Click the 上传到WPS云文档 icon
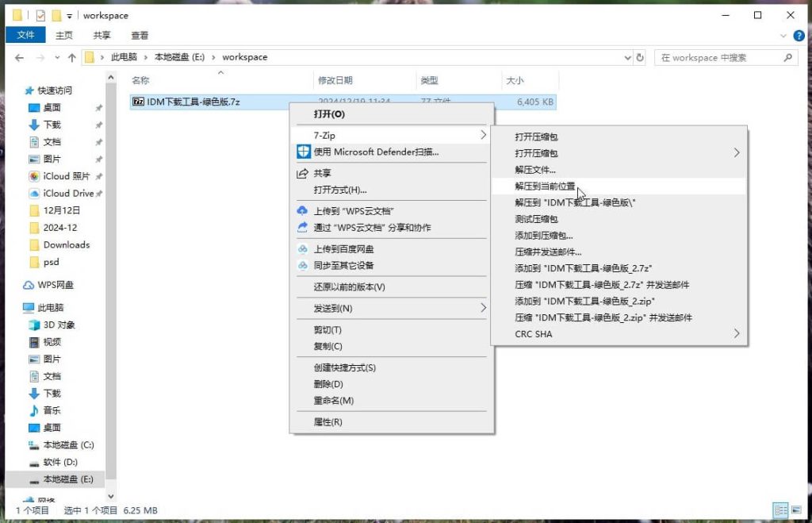Viewport: 812px width, 523px height. (x=303, y=211)
